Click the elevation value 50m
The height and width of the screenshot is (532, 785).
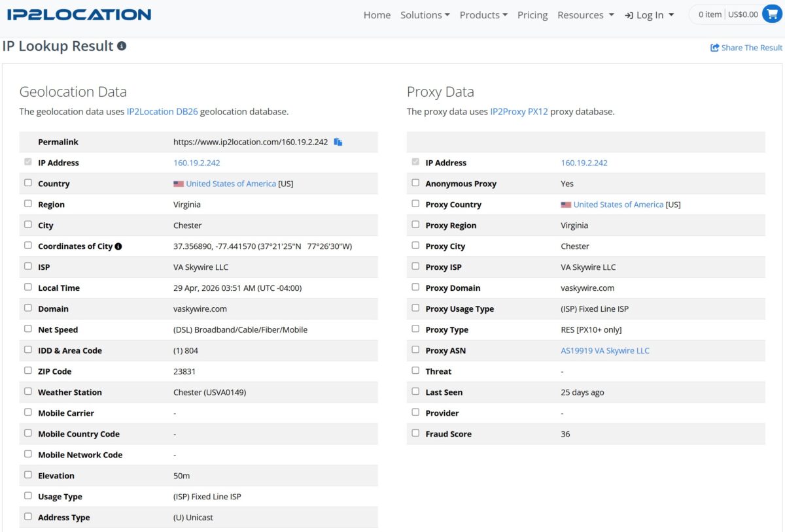pyautogui.click(x=182, y=476)
